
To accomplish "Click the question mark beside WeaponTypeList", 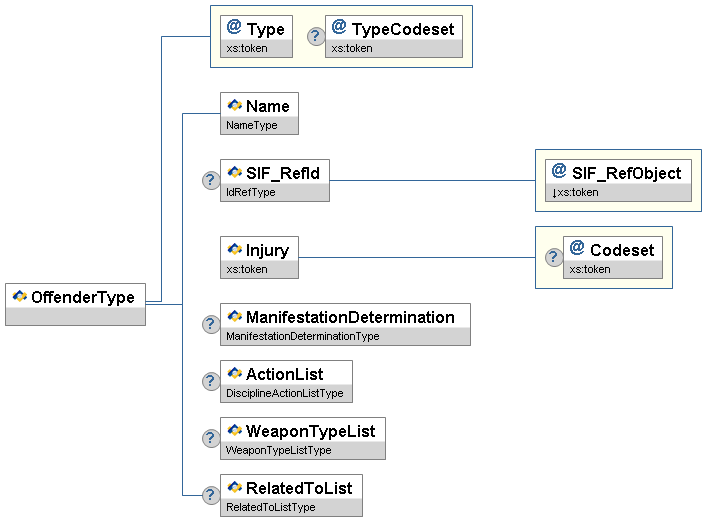I will [x=211, y=438].
